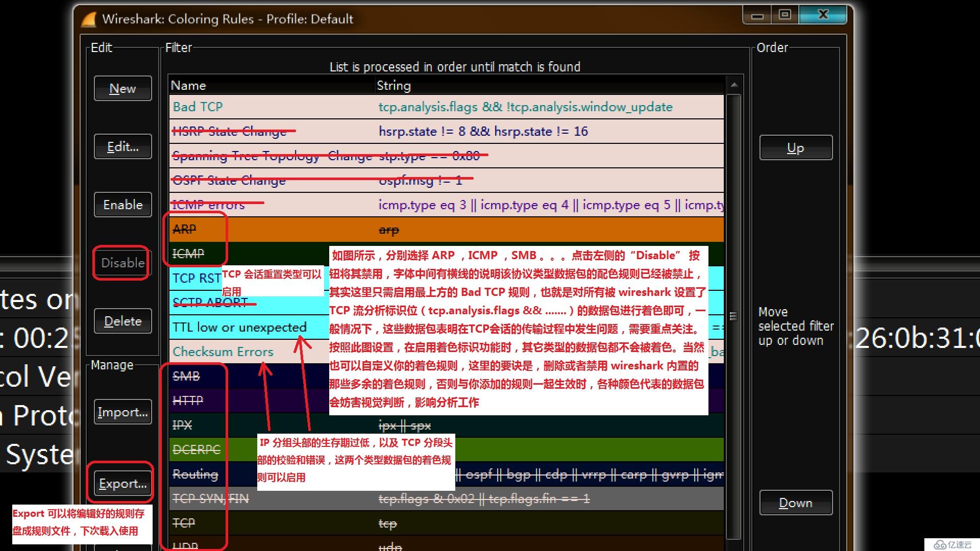Open the Edit... rule dialog button
Image resolution: width=980 pixels, height=551 pixels.
pyautogui.click(x=122, y=146)
